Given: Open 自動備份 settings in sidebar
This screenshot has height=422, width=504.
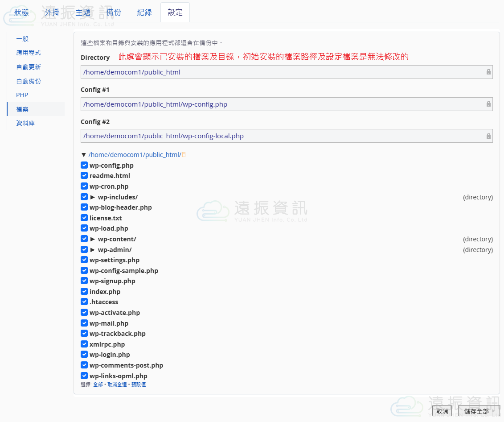Looking at the screenshot, I should pyautogui.click(x=29, y=81).
